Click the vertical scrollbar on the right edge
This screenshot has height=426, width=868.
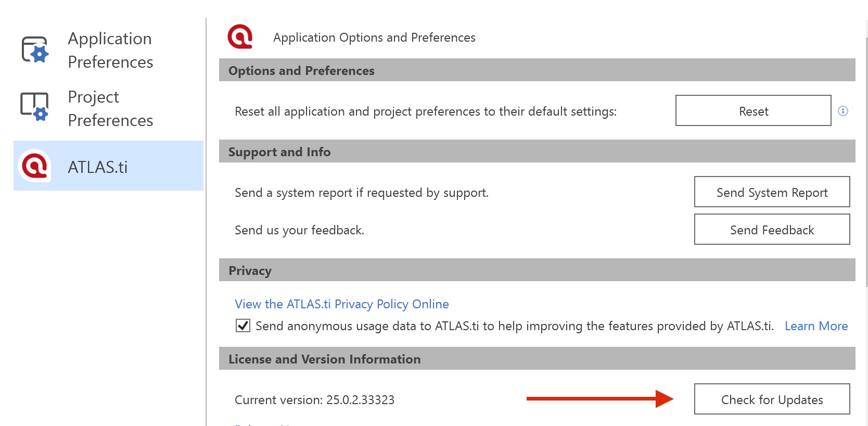[866, 156]
